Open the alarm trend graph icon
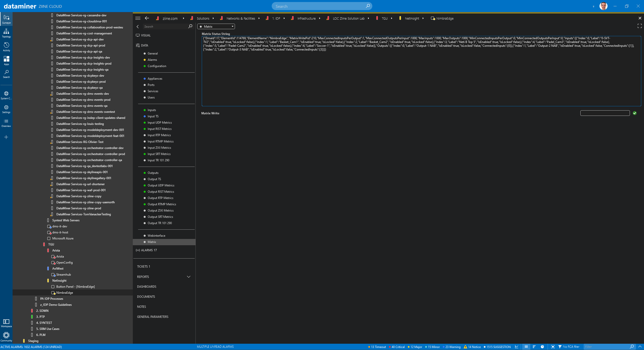Viewport: 644px width, 350px height. click(x=516, y=347)
